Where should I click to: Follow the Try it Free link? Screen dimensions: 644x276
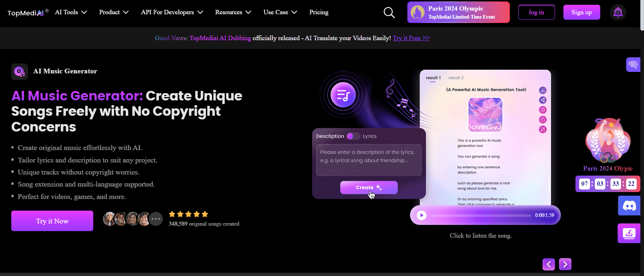pos(411,38)
